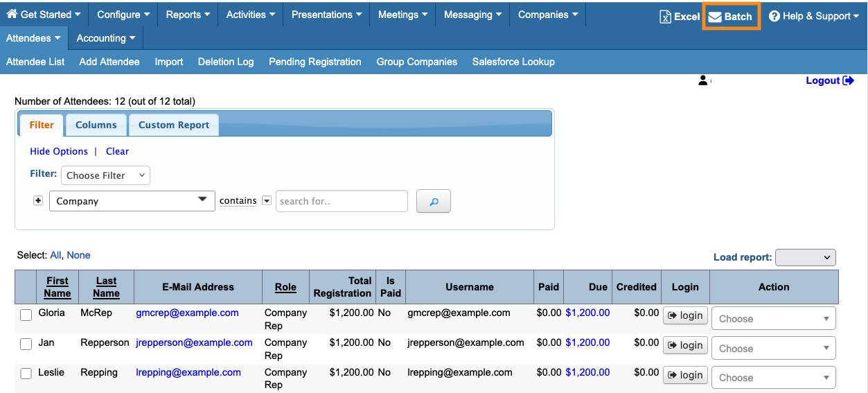The height and width of the screenshot is (393, 868).
Task: Open the Load report dropdown
Action: [806, 257]
